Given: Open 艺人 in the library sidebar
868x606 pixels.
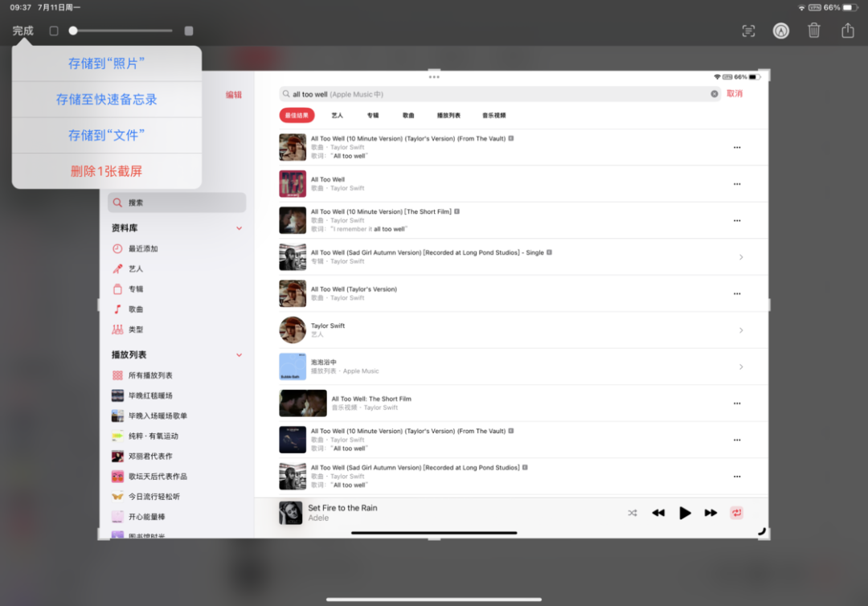Looking at the screenshot, I should point(177,269).
